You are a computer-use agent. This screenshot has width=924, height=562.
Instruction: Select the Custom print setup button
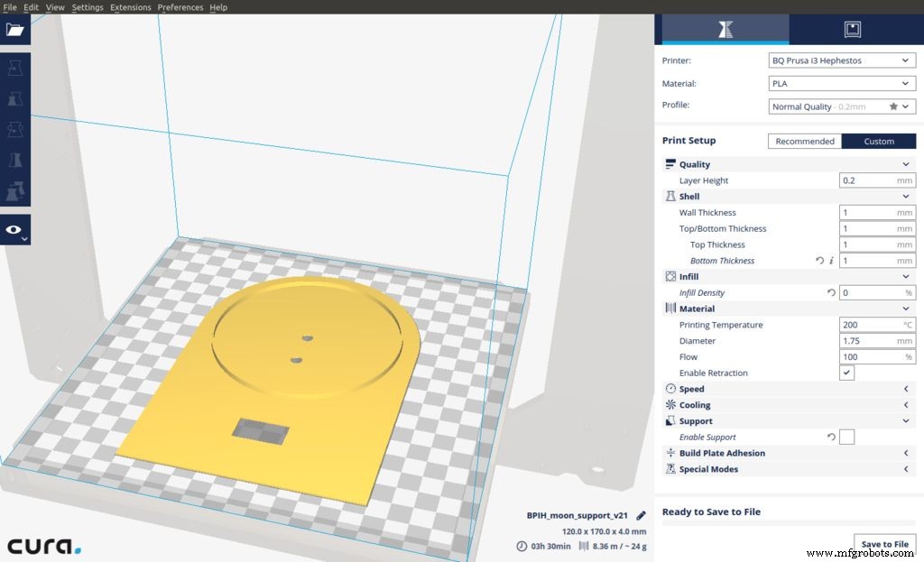(x=879, y=141)
